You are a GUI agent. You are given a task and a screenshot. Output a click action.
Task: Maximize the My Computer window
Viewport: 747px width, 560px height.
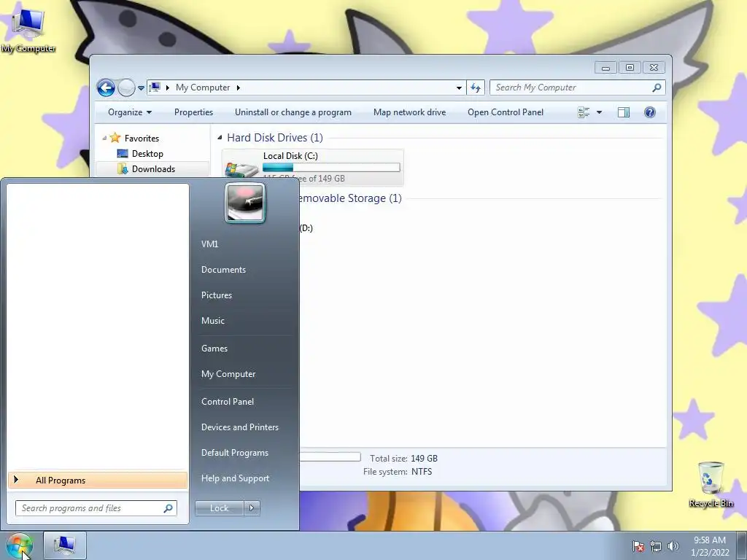tap(630, 68)
